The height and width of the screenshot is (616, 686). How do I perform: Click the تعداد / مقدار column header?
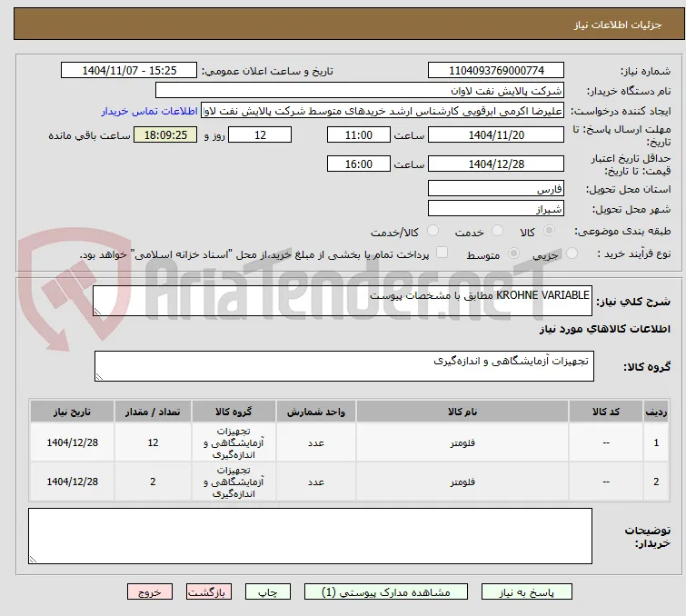pos(153,412)
